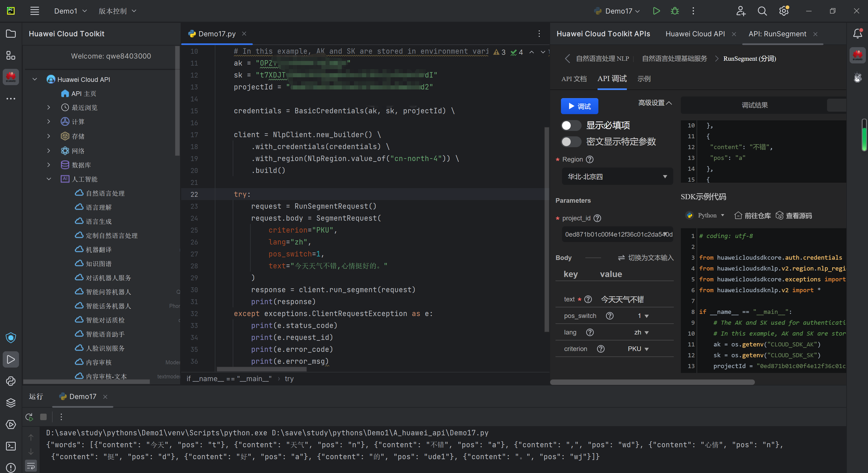The image size is (868, 473).
Task: Open the Terminal tool window icon
Action: pos(11,446)
